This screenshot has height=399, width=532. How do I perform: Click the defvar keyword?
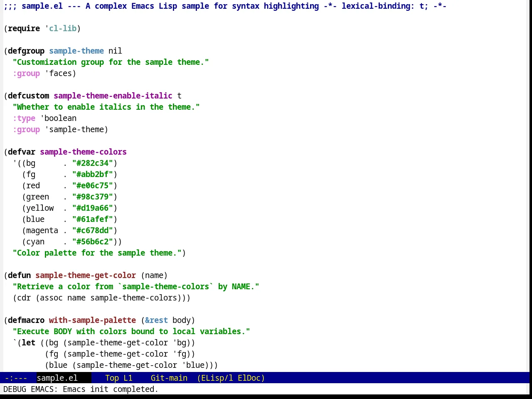(x=21, y=152)
